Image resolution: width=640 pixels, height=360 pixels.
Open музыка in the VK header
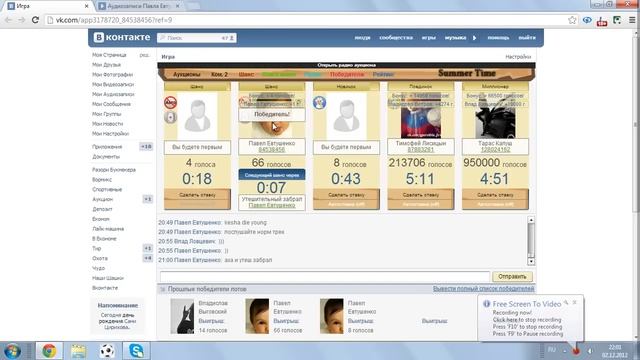click(x=455, y=38)
